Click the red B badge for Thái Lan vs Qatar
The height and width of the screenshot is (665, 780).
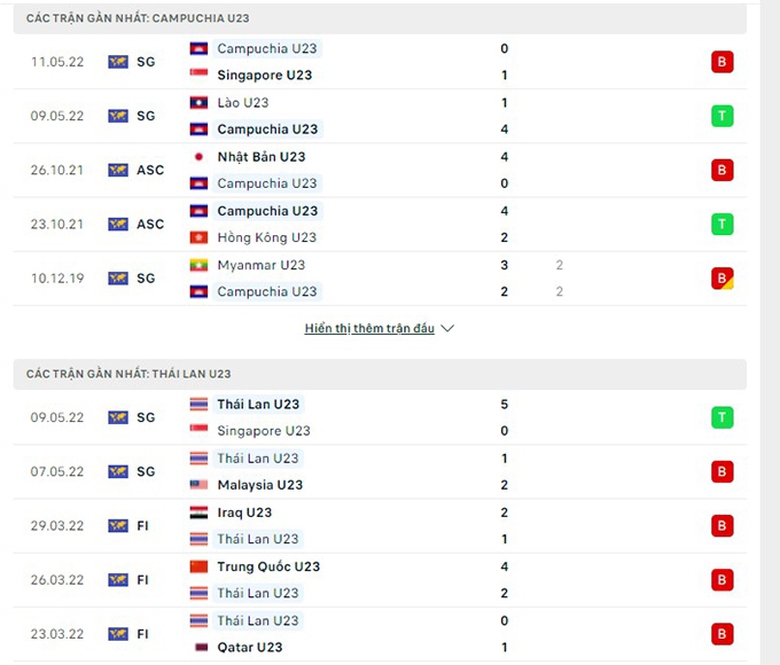[722, 634]
